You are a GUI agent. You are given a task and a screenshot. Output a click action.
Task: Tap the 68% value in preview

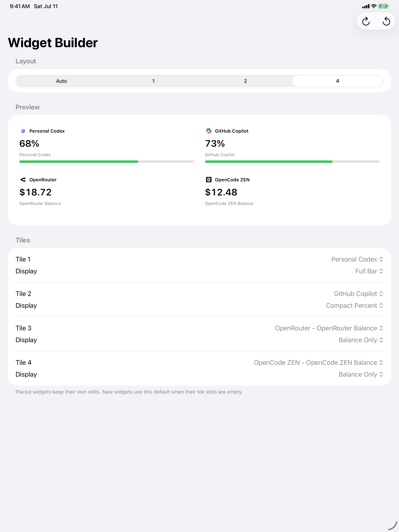click(29, 144)
